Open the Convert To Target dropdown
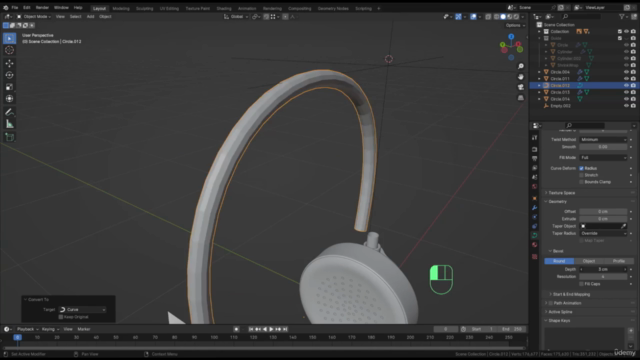This screenshot has height=360, width=640. tap(82, 310)
